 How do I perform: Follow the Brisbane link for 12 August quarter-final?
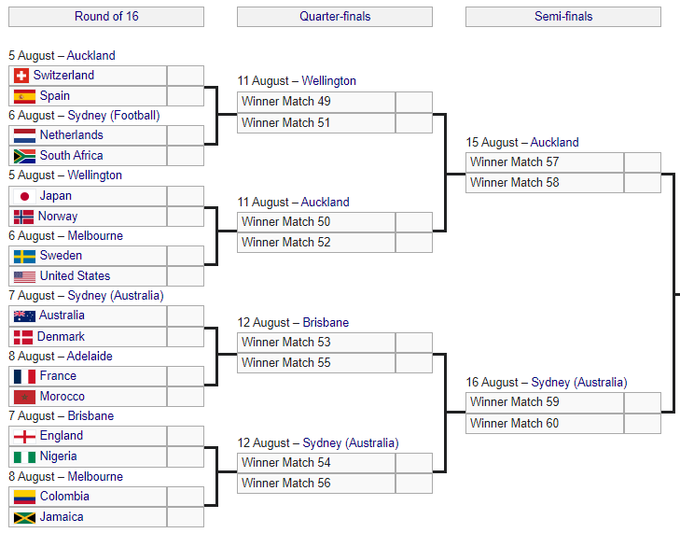[x=325, y=323]
